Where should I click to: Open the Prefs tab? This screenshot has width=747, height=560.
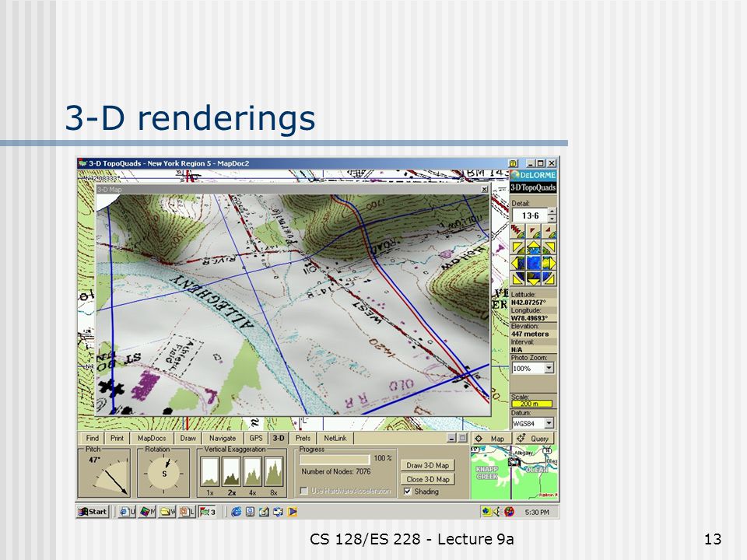coord(303,438)
